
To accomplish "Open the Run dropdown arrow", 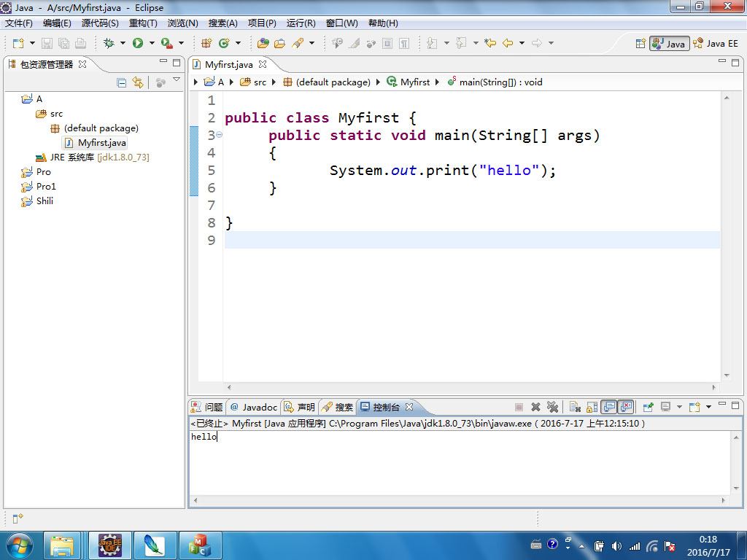I will (x=152, y=43).
